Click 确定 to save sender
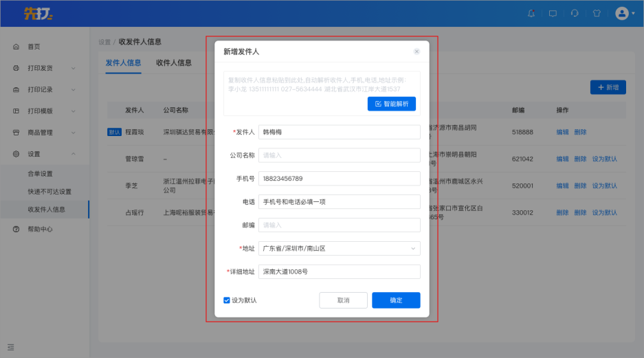 click(396, 300)
